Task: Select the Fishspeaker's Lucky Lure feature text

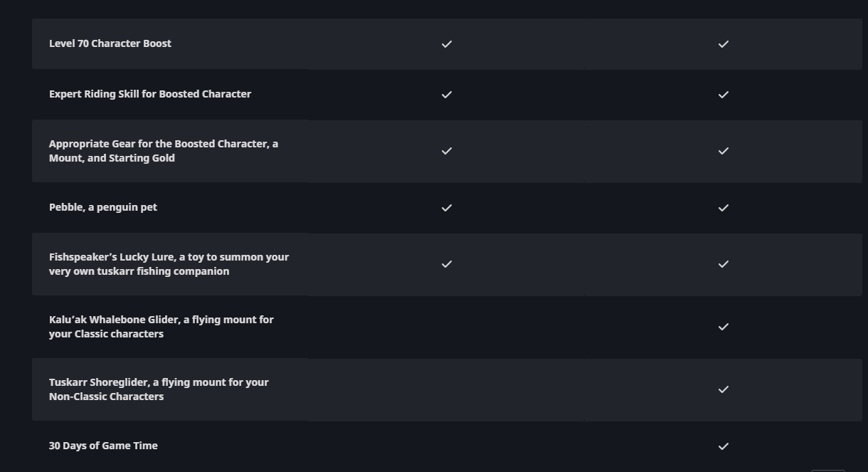Action: 169,264
